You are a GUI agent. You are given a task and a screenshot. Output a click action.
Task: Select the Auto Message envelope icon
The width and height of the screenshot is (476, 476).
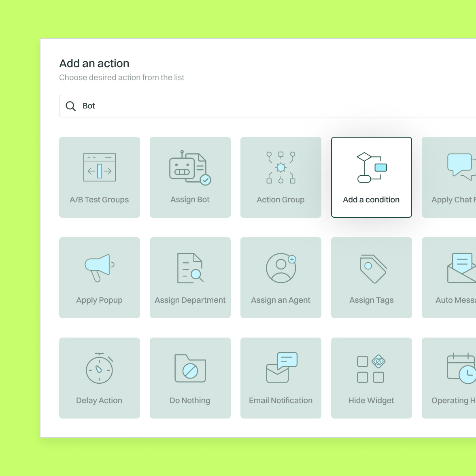click(x=461, y=268)
